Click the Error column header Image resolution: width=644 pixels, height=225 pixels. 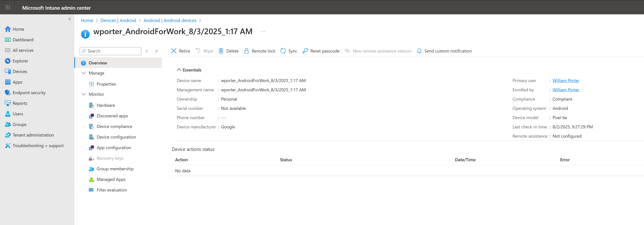tap(565, 159)
